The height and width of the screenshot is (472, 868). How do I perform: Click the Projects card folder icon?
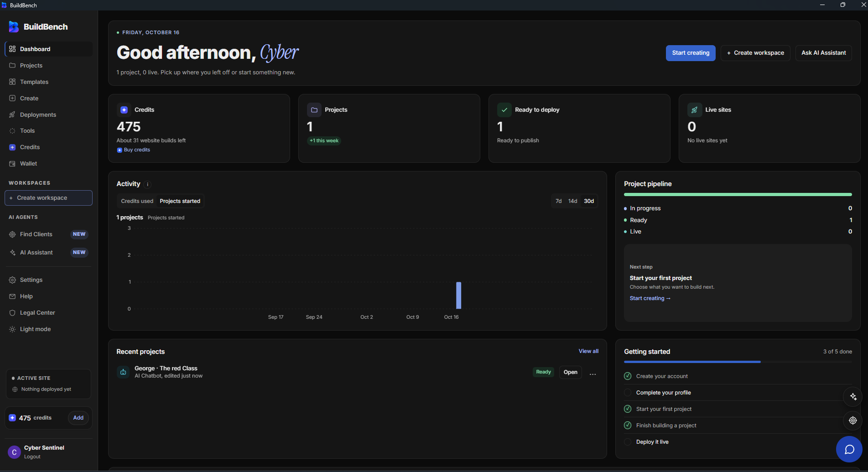314,110
